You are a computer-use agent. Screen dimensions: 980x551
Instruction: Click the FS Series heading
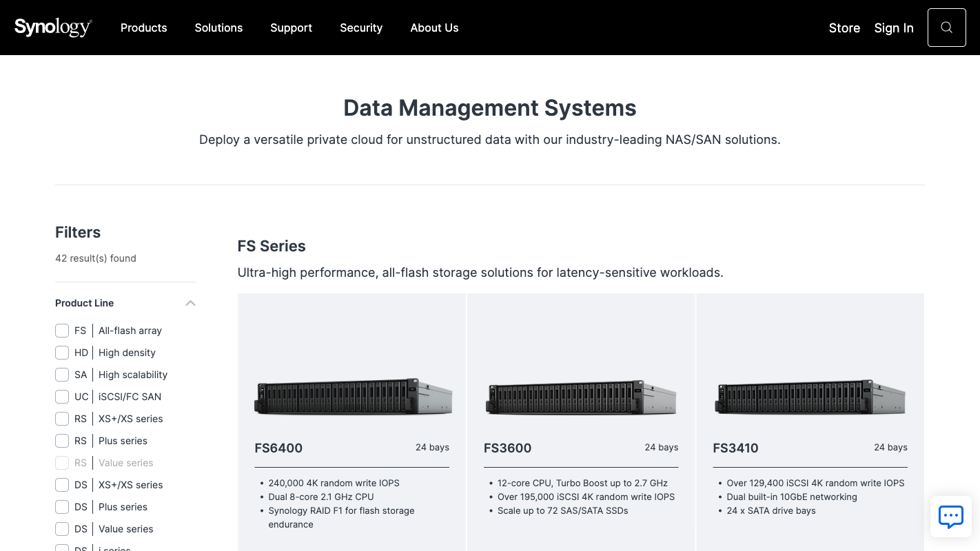pos(272,246)
